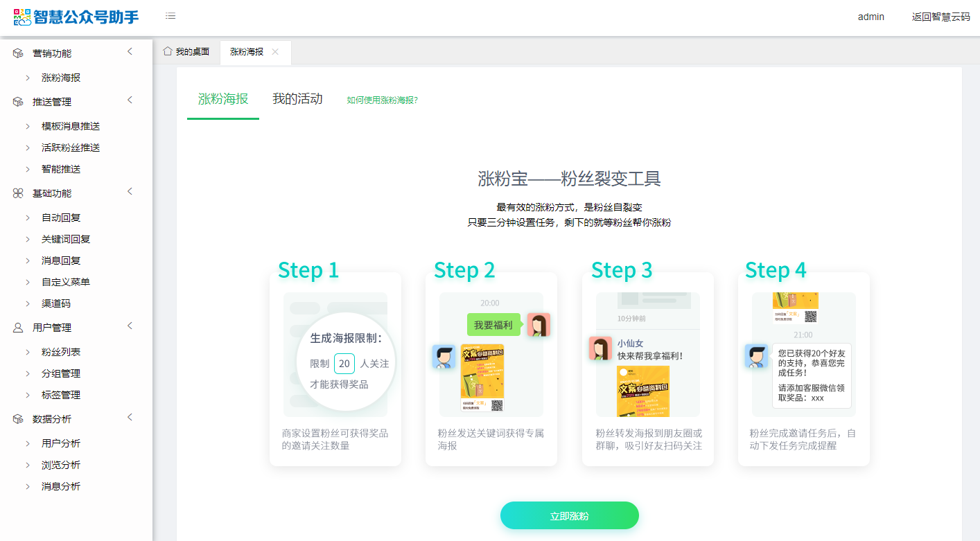The image size is (980, 541).
Task: Collapse the 数据分析 section chevron
Action: 130,418
